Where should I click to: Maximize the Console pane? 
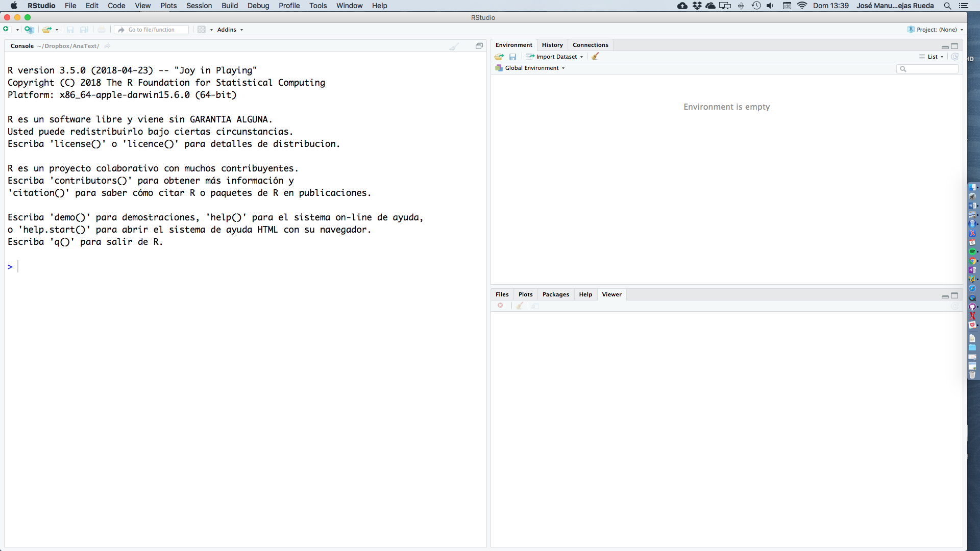479,46
